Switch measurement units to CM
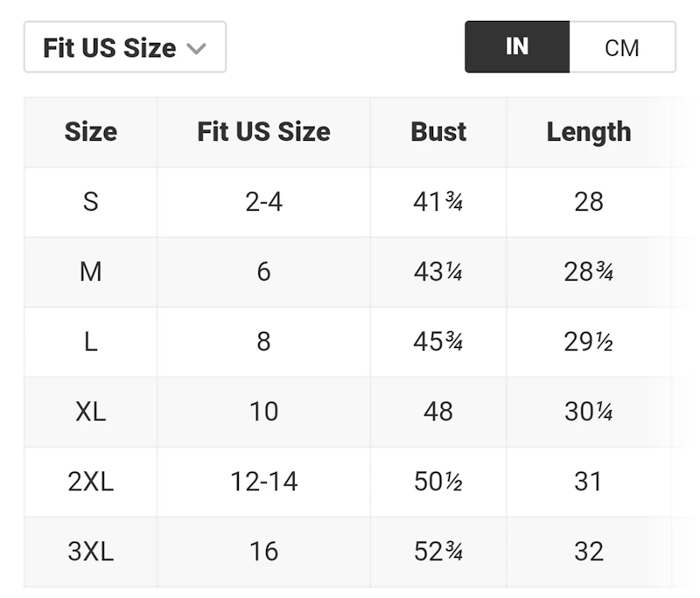Screen dimensions: 700x598 click(x=622, y=47)
